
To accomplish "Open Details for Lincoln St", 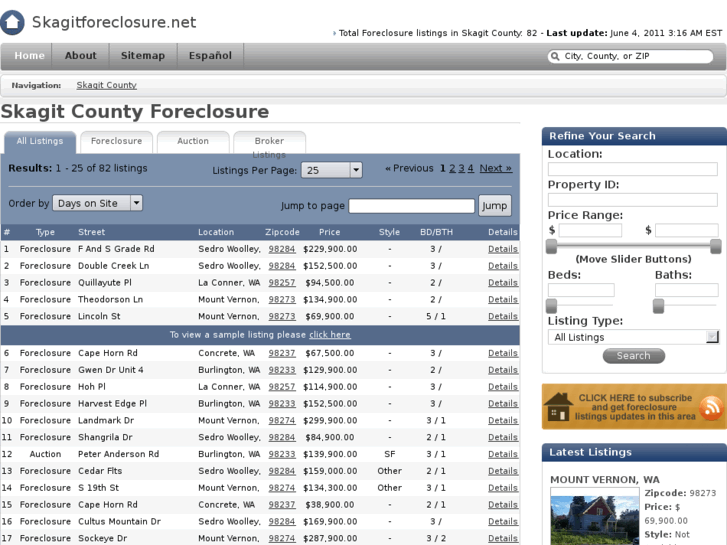I will pos(503,316).
